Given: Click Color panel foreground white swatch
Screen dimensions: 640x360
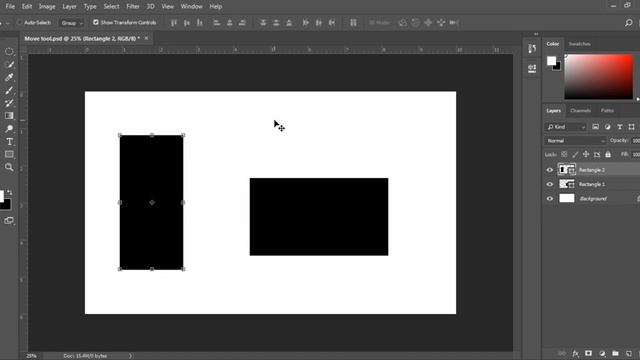Looking at the screenshot, I should (x=551, y=61).
